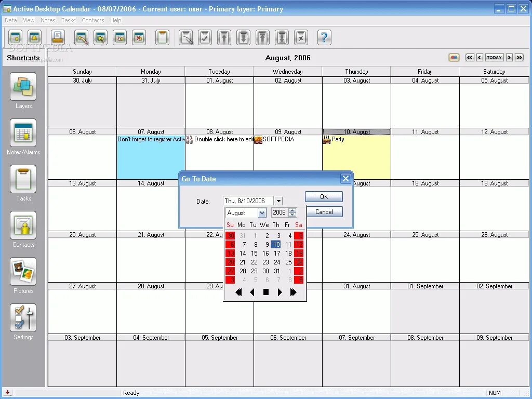Click the move task up icon

pos(224,37)
